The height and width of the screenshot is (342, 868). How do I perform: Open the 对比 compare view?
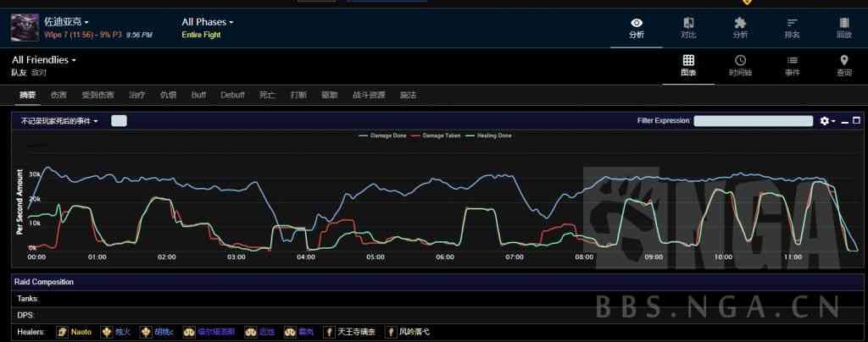[688, 28]
